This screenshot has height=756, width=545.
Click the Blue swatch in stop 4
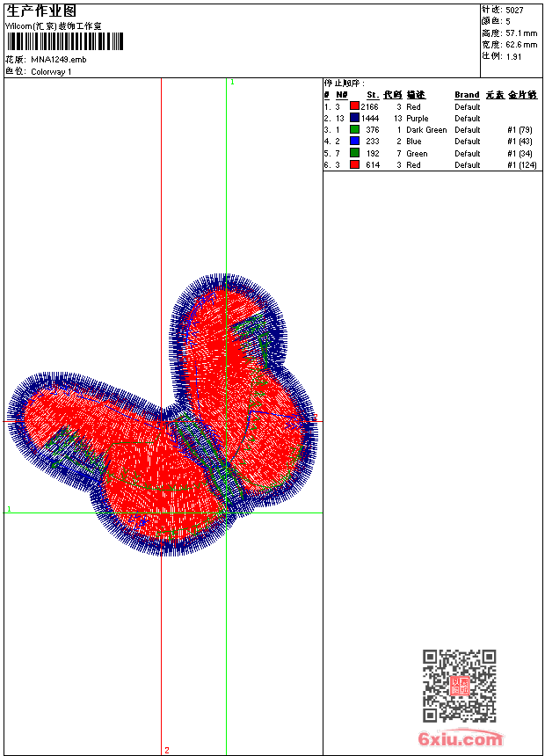[x=354, y=141]
